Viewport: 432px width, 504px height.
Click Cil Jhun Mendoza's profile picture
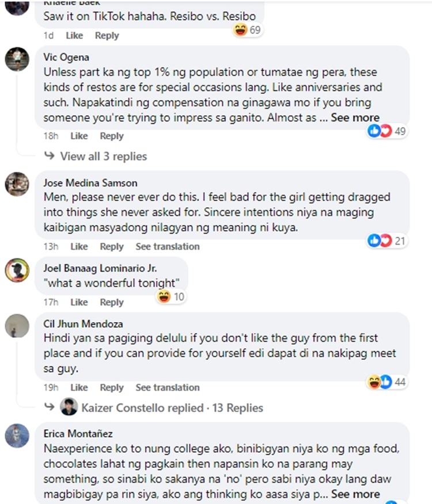click(17, 326)
